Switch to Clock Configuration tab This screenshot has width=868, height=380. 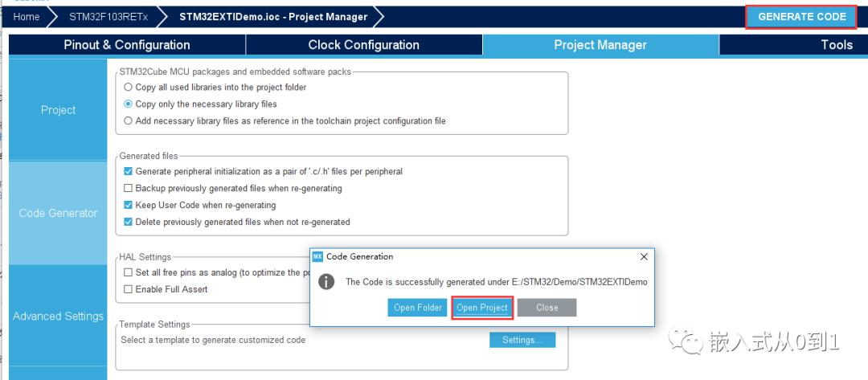click(364, 45)
